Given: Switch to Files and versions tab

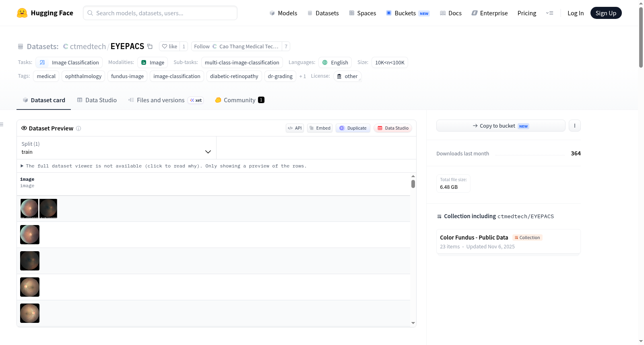Looking at the screenshot, I should pyautogui.click(x=166, y=100).
